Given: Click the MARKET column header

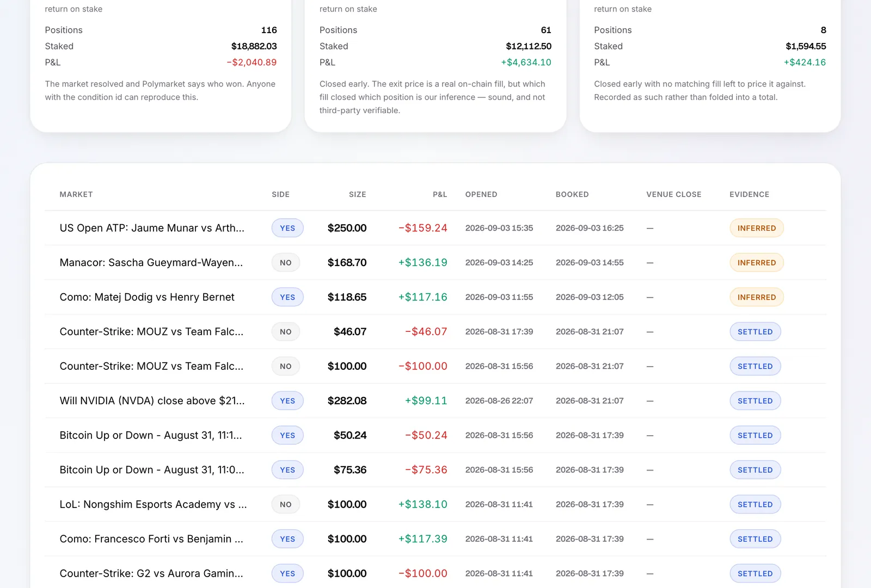Looking at the screenshot, I should coord(76,194).
